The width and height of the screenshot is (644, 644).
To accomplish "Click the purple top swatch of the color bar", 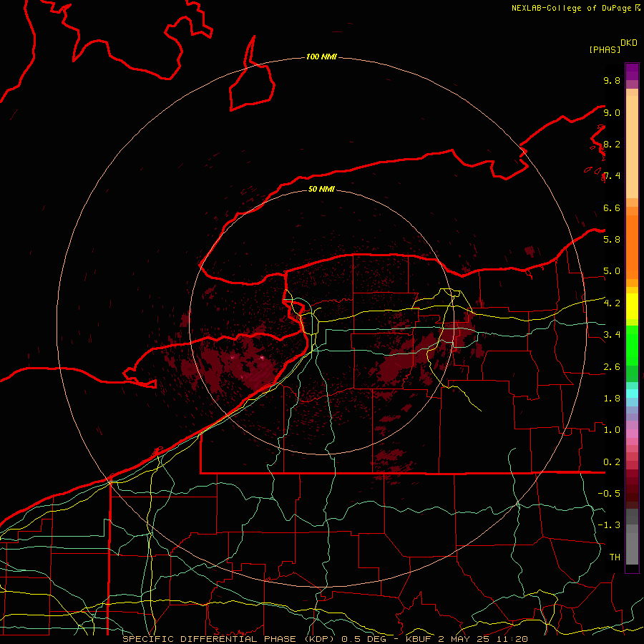I will 632,72.
